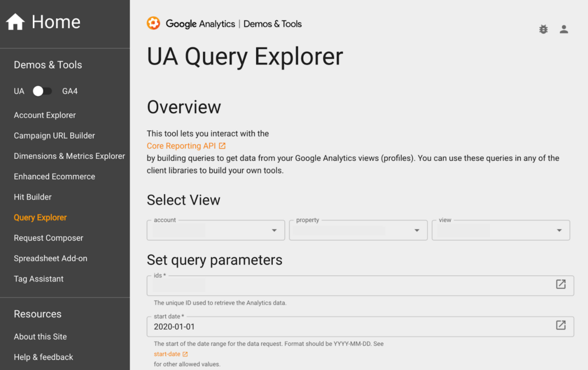The height and width of the screenshot is (370, 588).
Task: Click the external link icon next to start-date
Action: pos(184,354)
